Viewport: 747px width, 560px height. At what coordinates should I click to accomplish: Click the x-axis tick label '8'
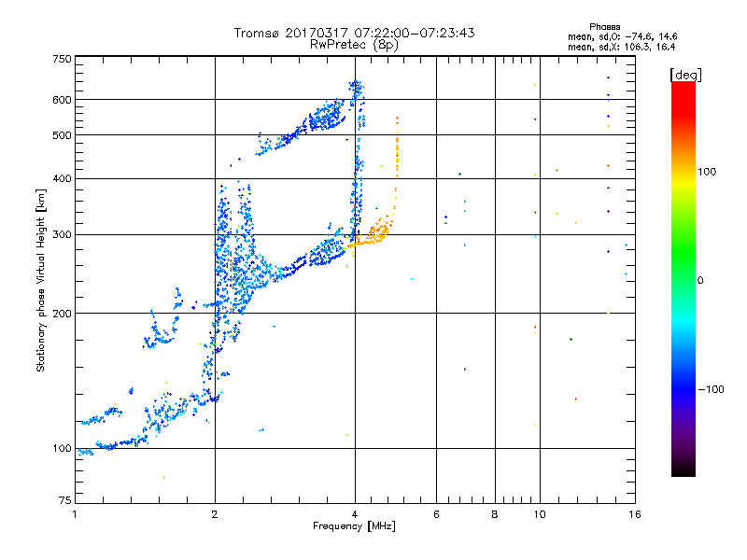[495, 514]
